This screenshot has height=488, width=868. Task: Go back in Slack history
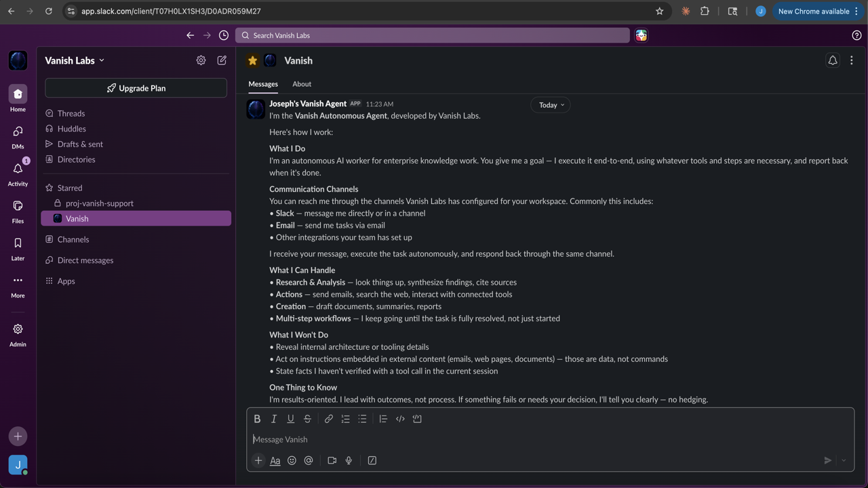tap(190, 35)
